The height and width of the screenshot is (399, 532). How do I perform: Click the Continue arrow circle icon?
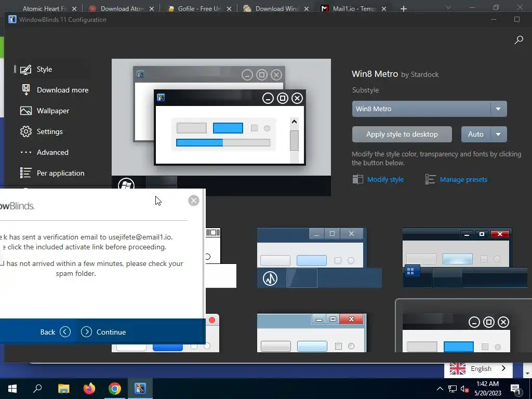click(87, 332)
